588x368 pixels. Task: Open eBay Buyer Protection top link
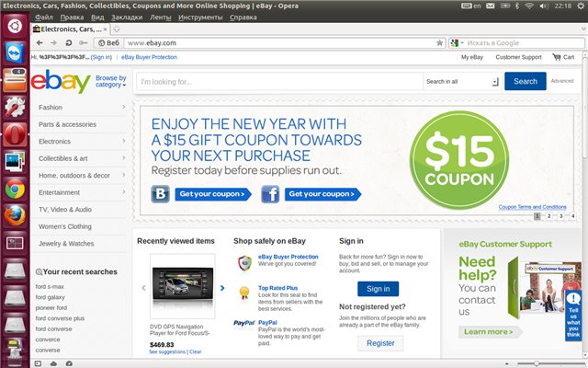[149, 57]
